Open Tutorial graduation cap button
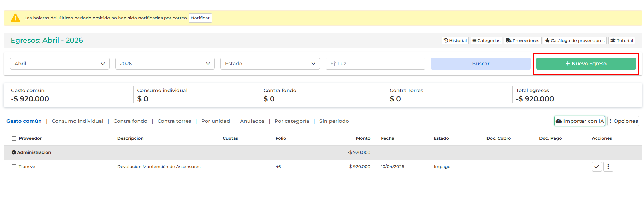Viewport: 644px width, 198px height. click(621, 41)
